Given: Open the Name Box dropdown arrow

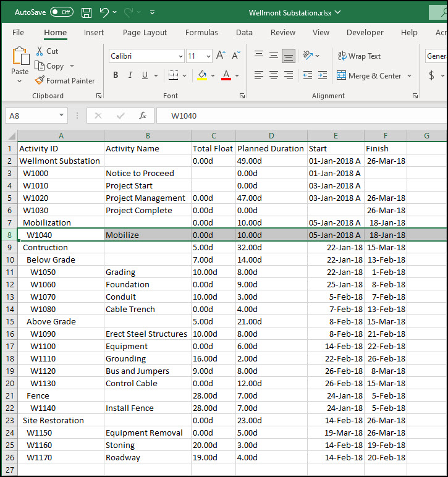Looking at the screenshot, I should 61,116.
